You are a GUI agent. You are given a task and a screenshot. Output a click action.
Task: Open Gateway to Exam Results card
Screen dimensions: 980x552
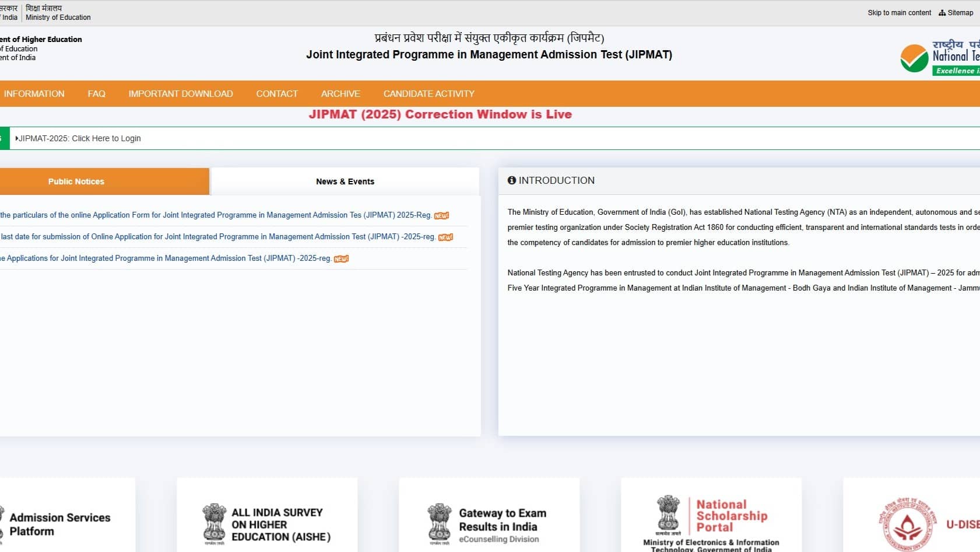[x=489, y=524]
